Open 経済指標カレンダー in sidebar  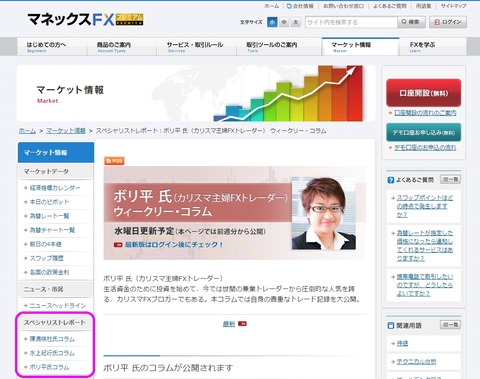coord(55,188)
